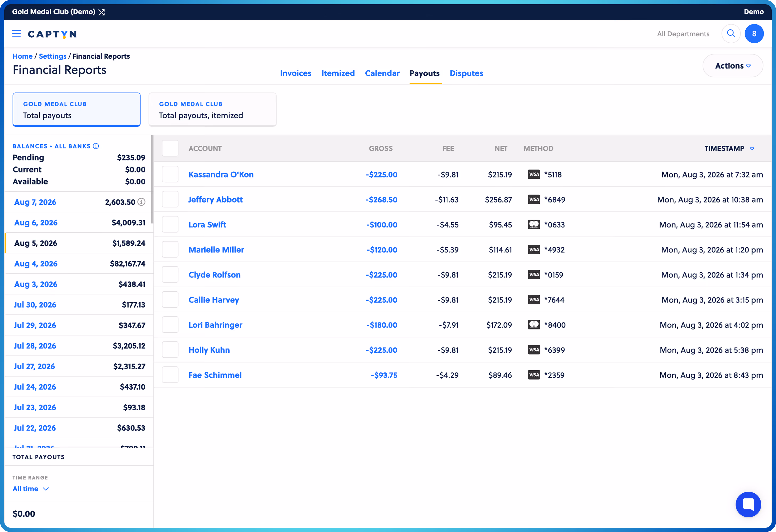Image resolution: width=776 pixels, height=532 pixels.
Task: Toggle the select-all checkbox in table header
Action: (170, 148)
